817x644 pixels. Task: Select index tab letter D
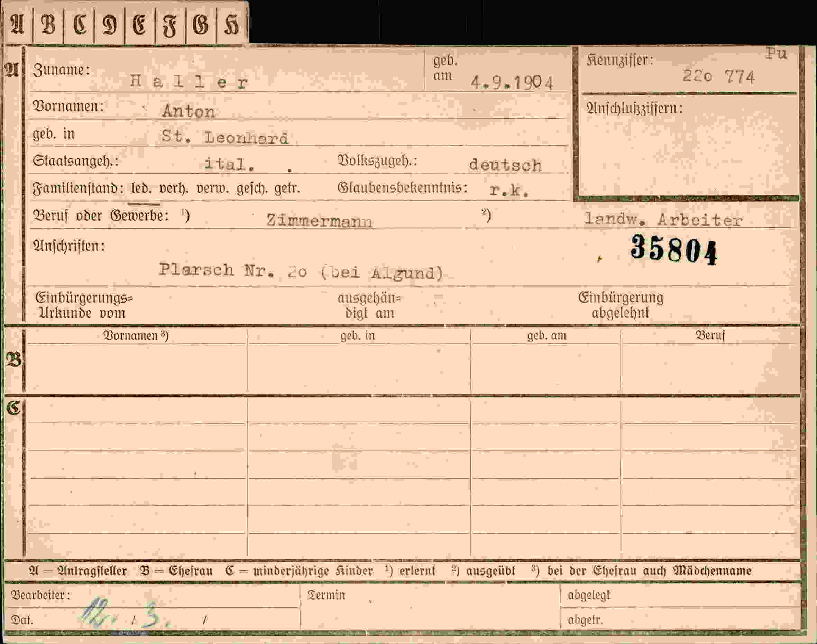[x=109, y=25]
